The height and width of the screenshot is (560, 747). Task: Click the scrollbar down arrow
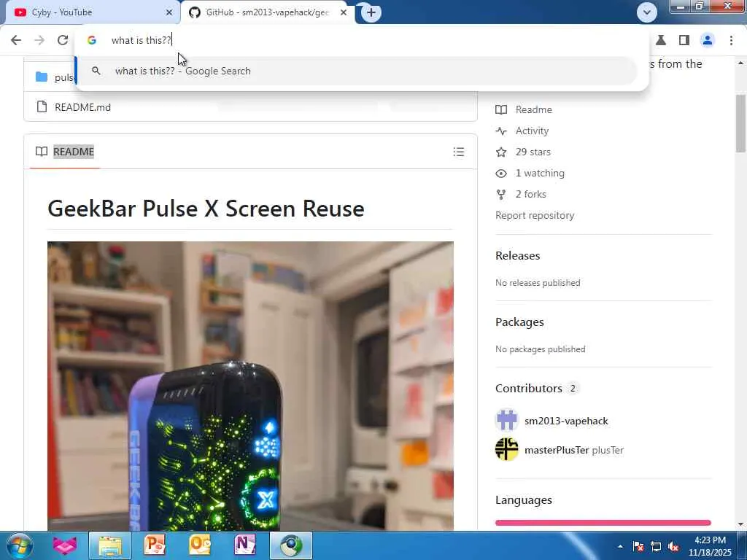(741, 524)
